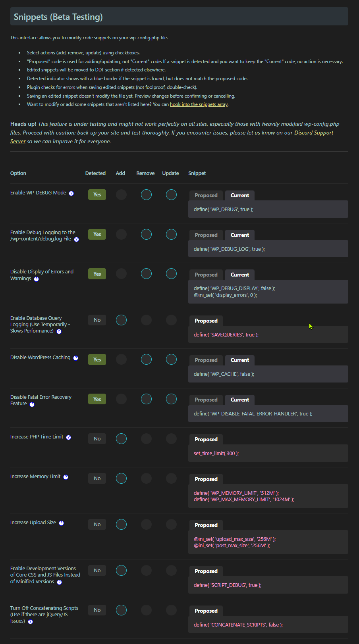The image size is (359, 644).
Task: Open help icon for Disable Fatal Error Recovery
Action: click(32, 404)
